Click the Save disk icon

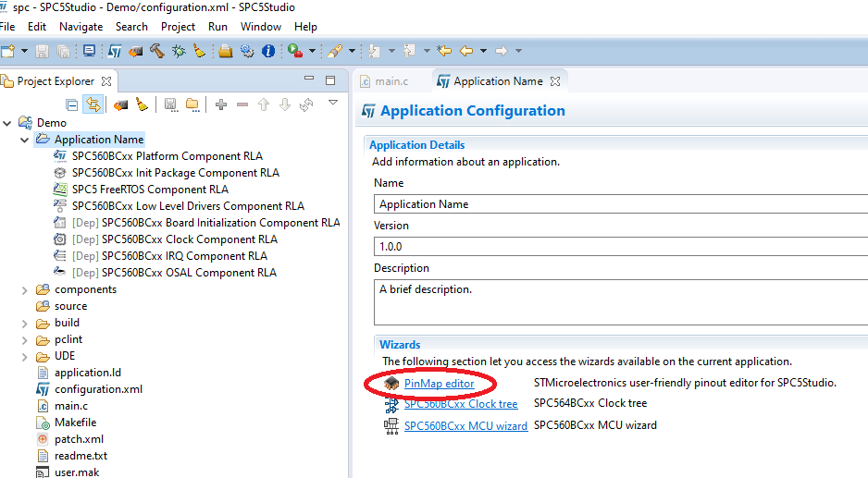click(x=42, y=51)
